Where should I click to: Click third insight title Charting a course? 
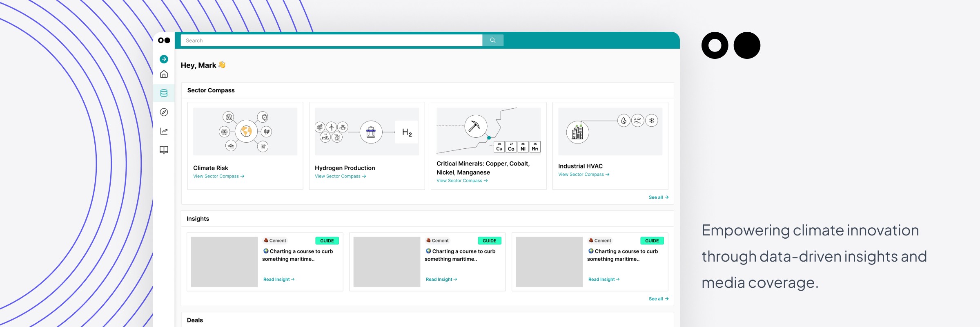pos(623,255)
